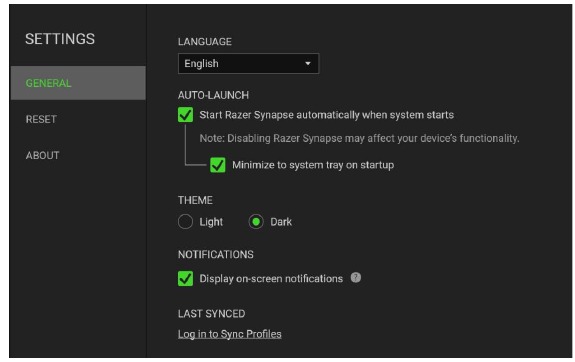Disable Display on-screen notifications checkbox
The height and width of the screenshot is (362, 575).
185,278
